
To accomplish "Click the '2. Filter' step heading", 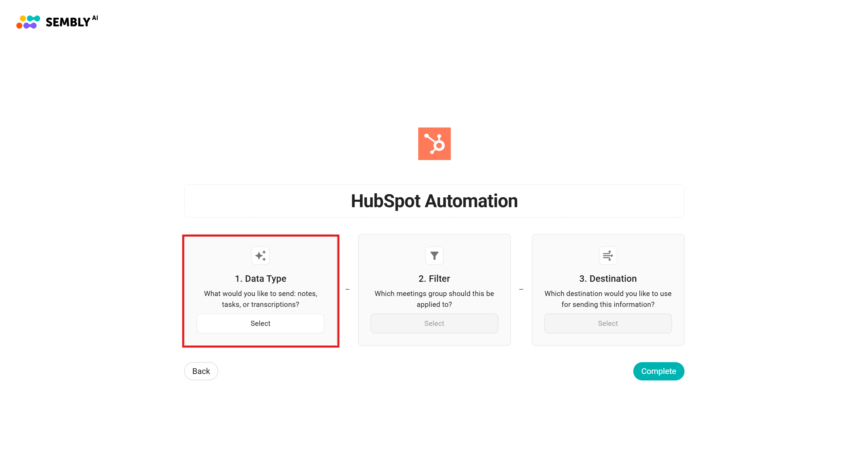I will (434, 279).
